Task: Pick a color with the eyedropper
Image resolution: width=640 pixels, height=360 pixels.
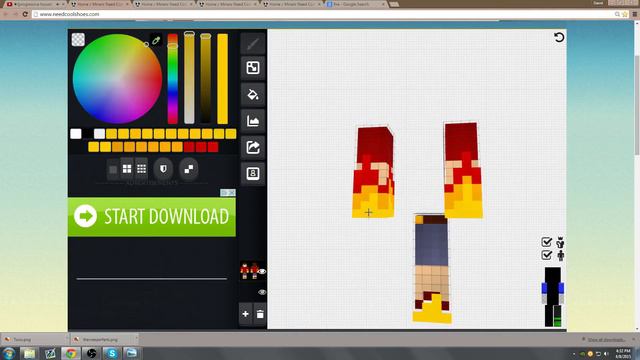Action: [x=156, y=40]
